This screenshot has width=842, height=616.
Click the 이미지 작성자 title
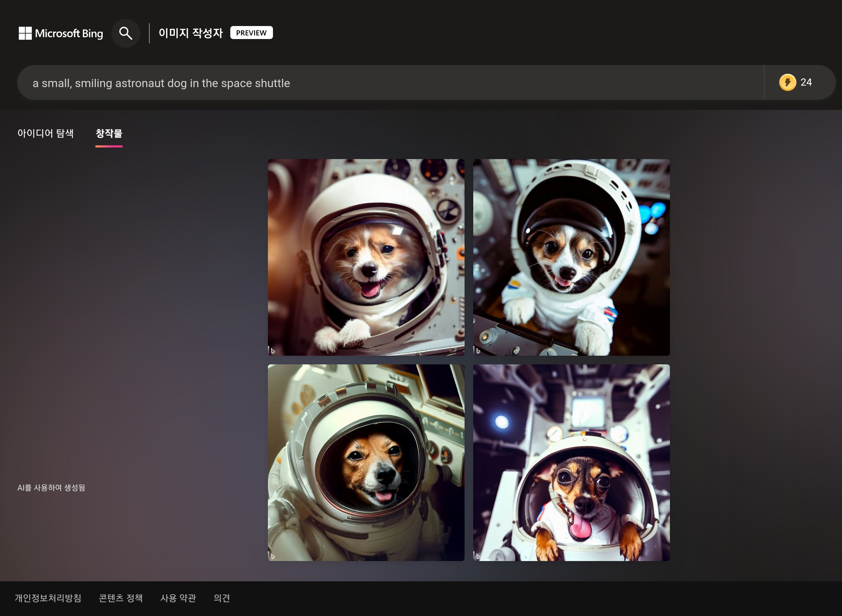(191, 33)
